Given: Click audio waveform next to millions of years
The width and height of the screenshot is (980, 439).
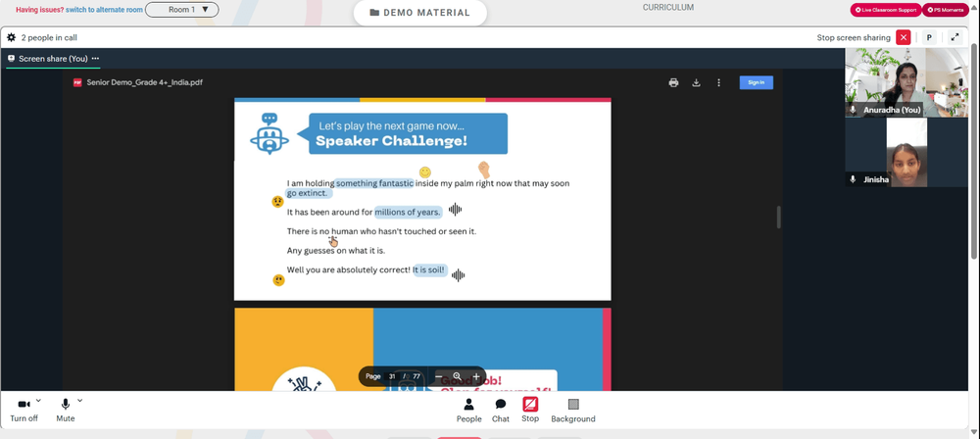Looking at the screenshot, I should 455,210.
